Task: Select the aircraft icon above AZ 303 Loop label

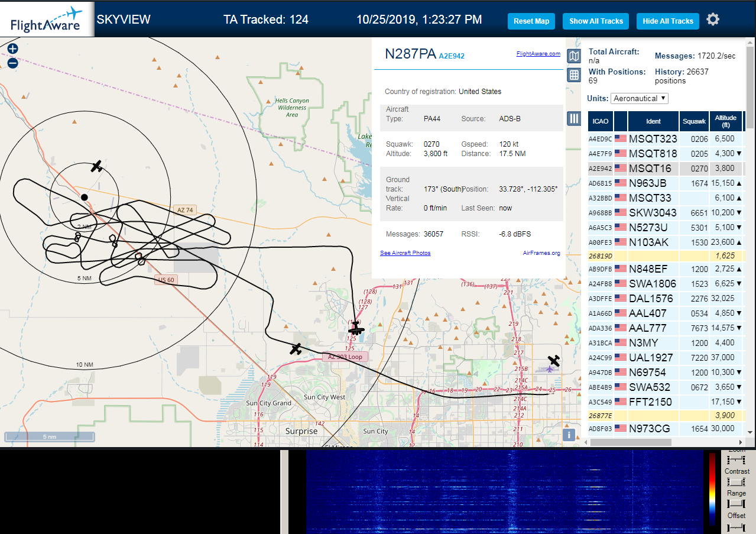Action: [x=356, y=328]
